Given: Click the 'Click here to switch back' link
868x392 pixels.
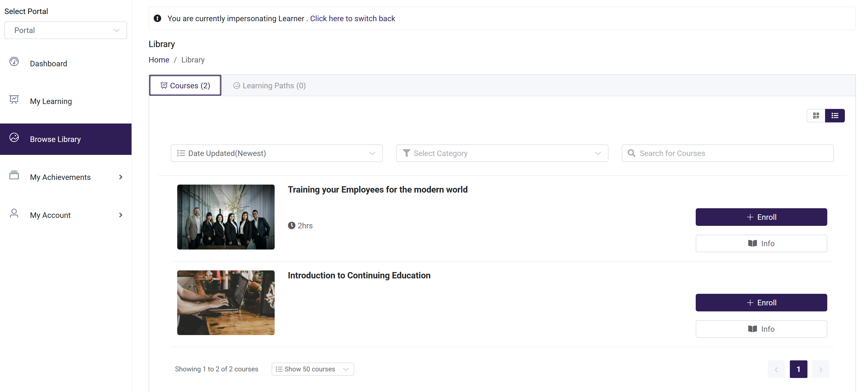Looking at the screenshot, I should point(353,18).
